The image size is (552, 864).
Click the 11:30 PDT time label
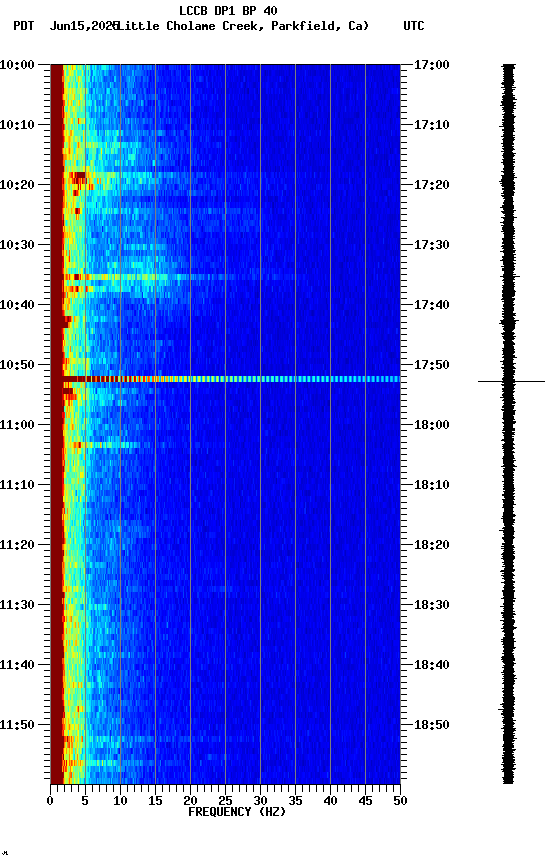[17, 605]
